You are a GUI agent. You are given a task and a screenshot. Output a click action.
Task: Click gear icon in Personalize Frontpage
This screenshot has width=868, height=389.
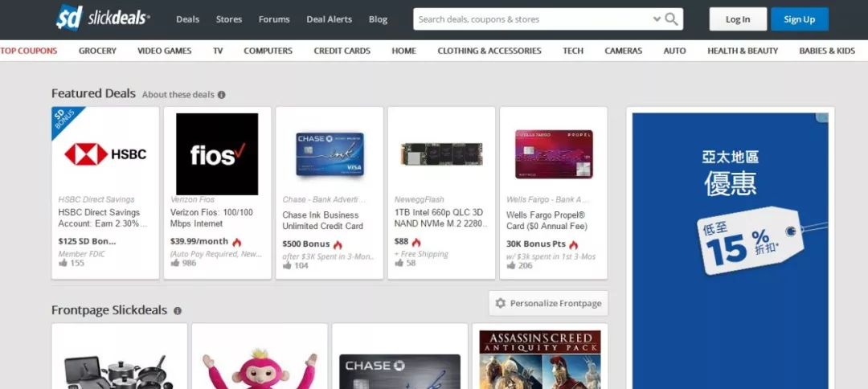[x=501, y=303]
